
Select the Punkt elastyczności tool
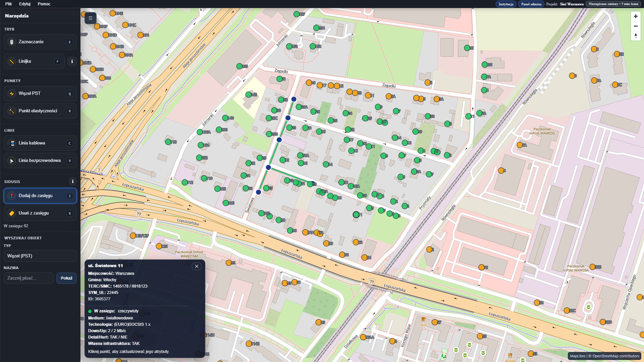(x=40, y=111)
